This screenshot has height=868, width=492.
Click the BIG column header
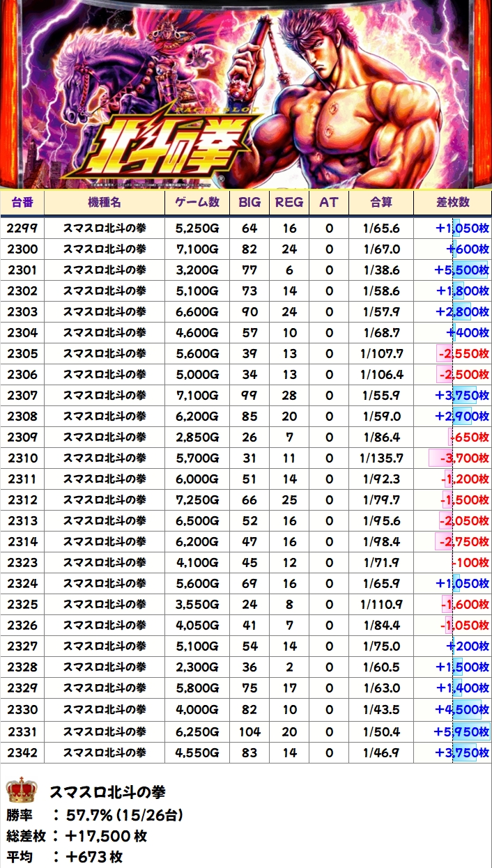(249, 202)
